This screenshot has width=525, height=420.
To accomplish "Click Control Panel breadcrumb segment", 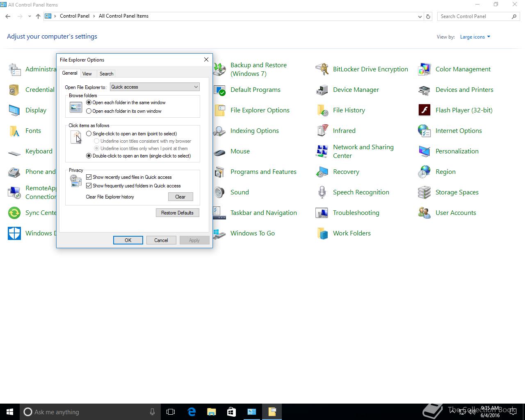I will click(75, 16).
